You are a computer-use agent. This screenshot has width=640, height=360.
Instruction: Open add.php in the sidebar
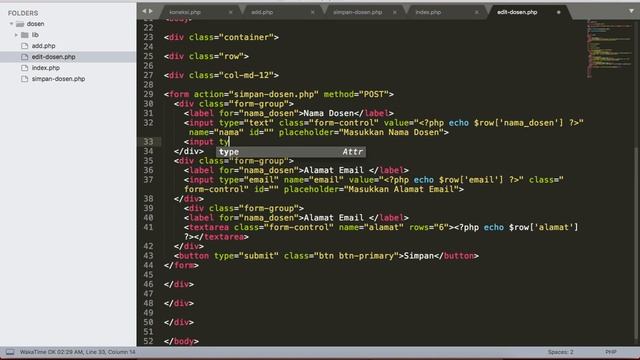tap(43, 46)
